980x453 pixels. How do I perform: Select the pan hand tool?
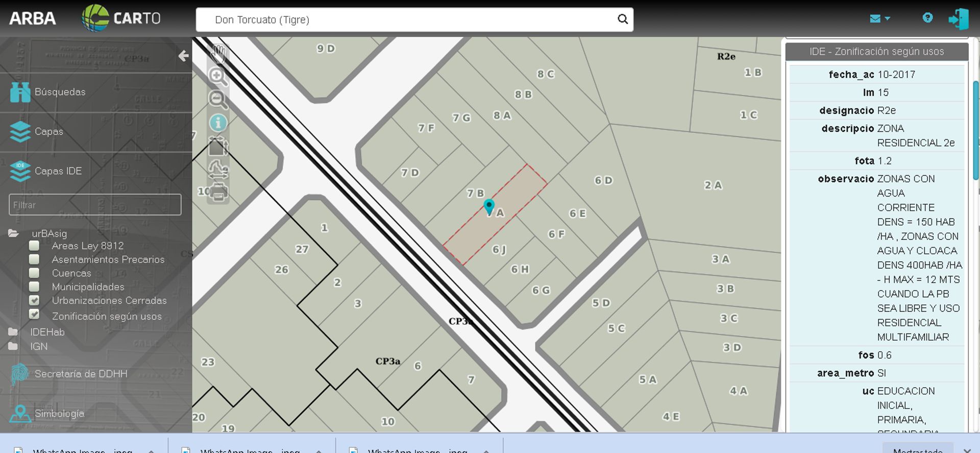218,53
